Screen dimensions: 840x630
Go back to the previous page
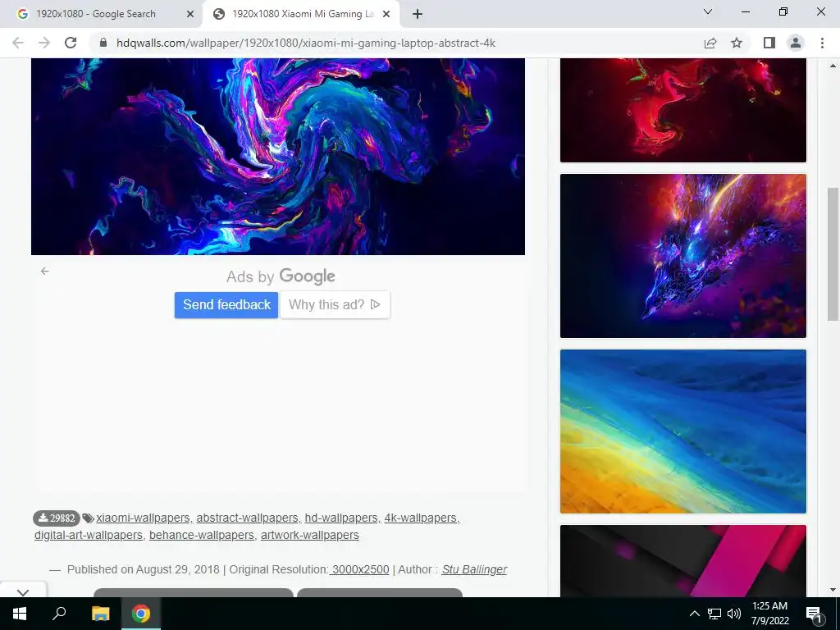18,43
